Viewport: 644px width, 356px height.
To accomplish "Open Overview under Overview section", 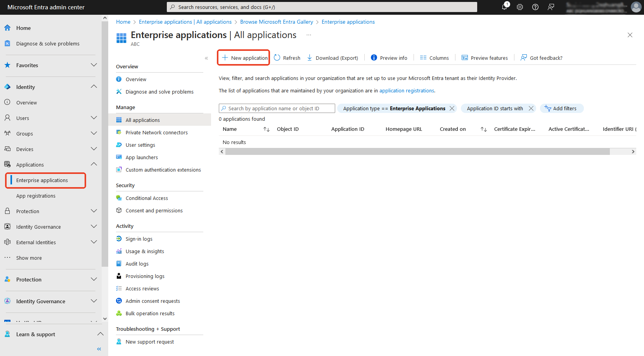I will (136, 79).
